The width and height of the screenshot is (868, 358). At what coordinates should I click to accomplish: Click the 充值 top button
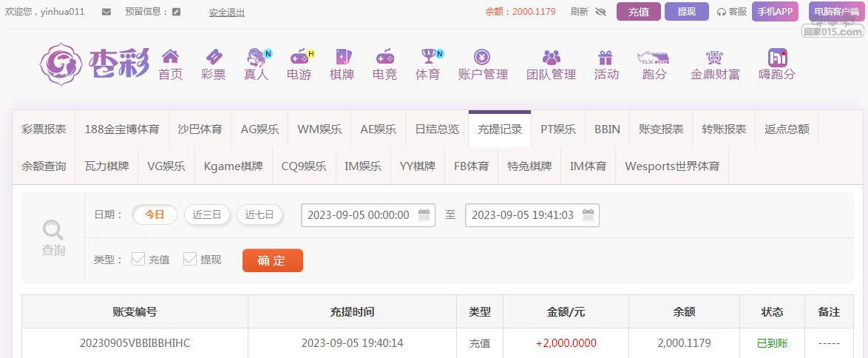pyautogui.click(x=639, y=12)
